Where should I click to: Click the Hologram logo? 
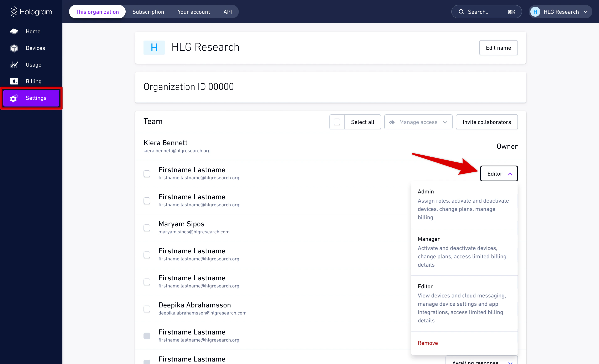pos(31,12)
